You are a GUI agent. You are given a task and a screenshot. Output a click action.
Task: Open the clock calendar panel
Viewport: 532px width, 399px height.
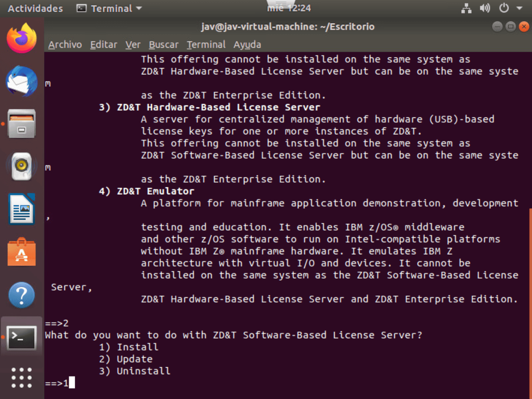[289, 8]
